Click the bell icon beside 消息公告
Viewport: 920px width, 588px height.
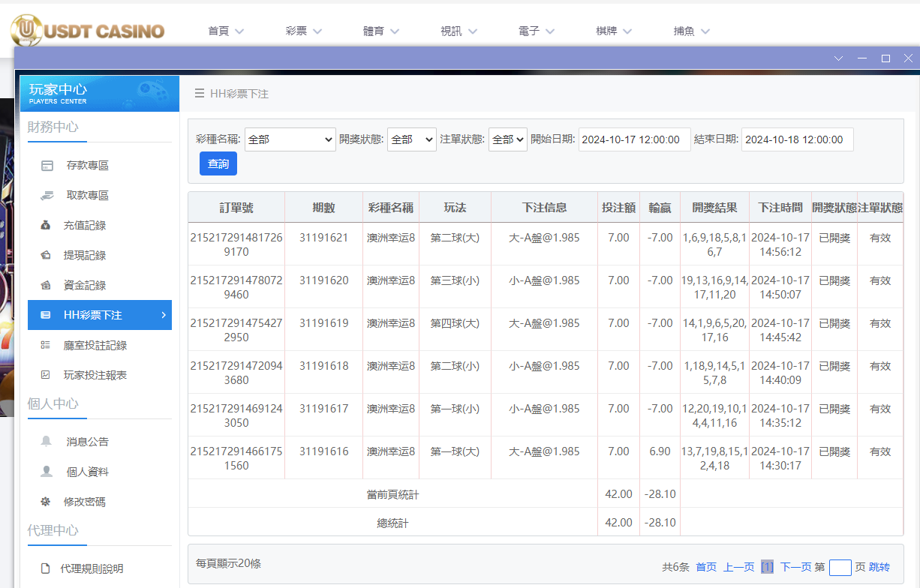pos(47,442)
